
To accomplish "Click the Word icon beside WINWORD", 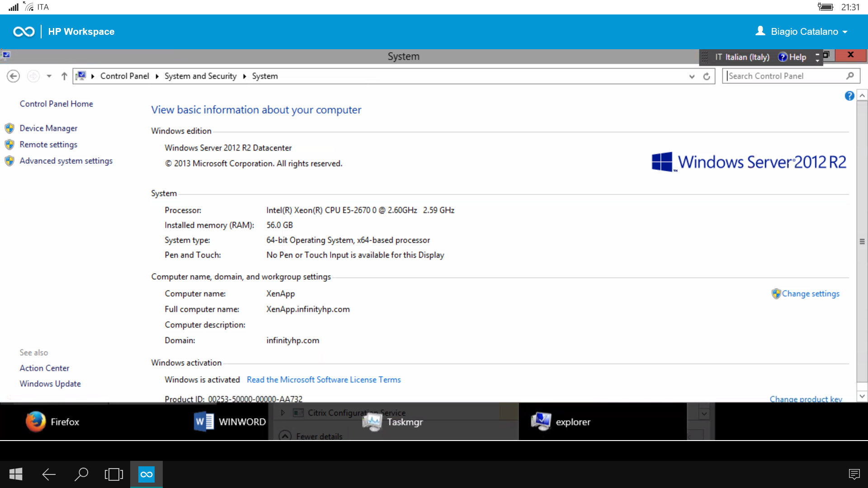I will point(203,422).
